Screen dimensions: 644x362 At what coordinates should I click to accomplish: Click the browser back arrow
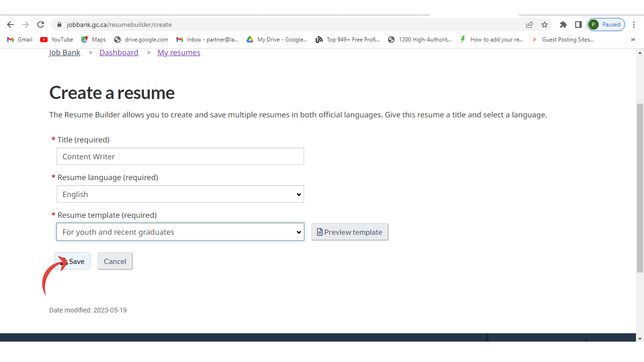coord(10,25)
